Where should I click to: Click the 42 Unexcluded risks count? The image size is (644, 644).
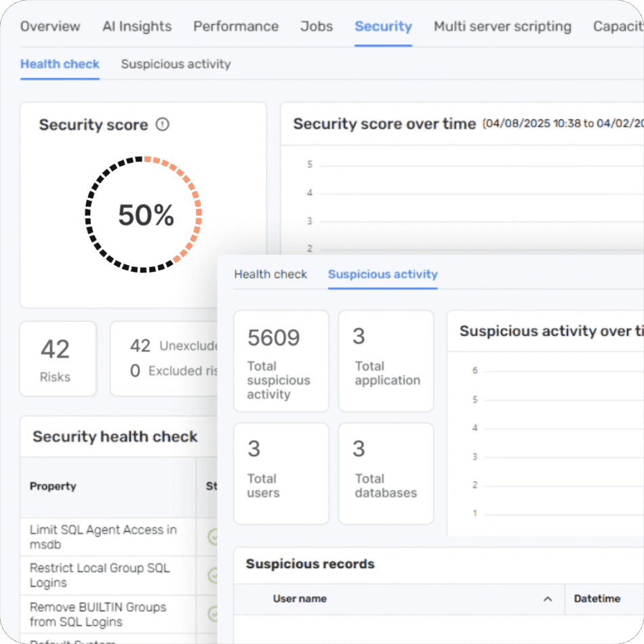coord(140,346)
